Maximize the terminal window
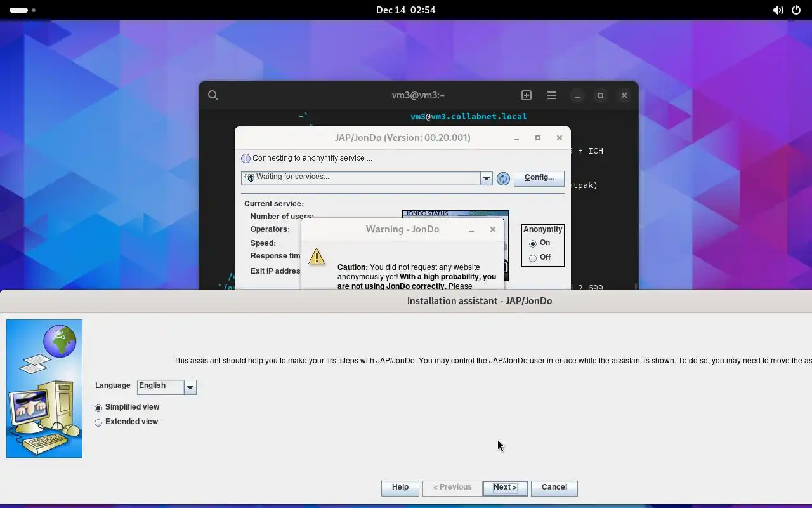Viewport: 812px width, 508px height. [601, 95]
